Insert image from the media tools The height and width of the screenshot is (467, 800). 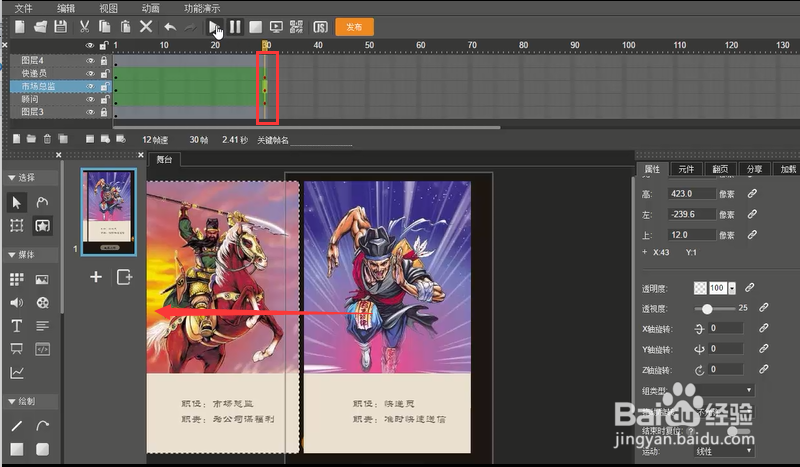tap(42, 279)
